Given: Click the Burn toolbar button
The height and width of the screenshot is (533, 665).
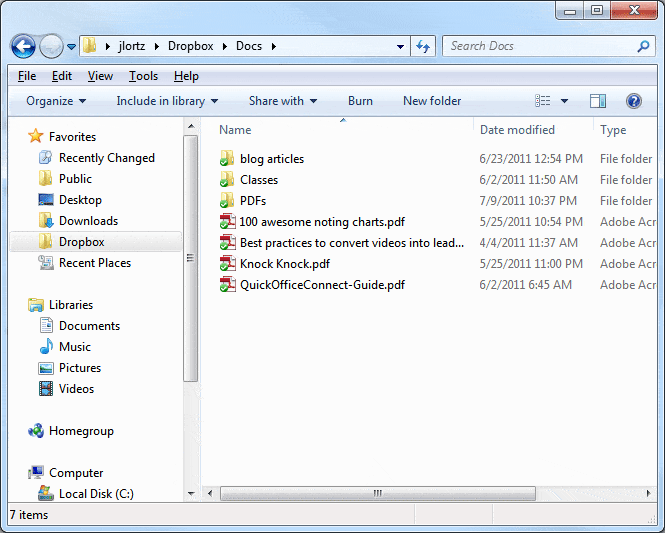Looking at the screenshot, I should click(360, 101).
